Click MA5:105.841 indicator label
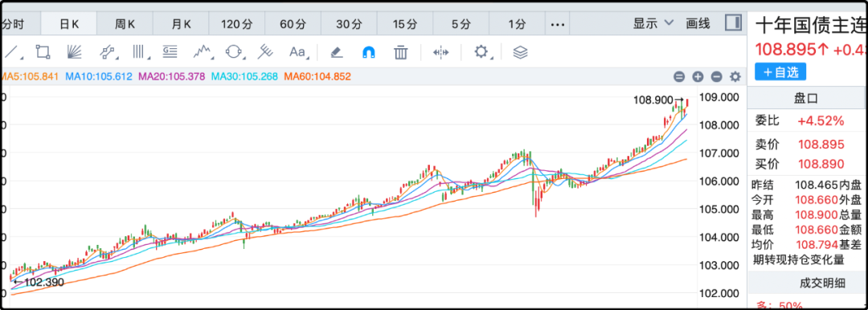This screenshot has width=868, height=310. point(30,76)
